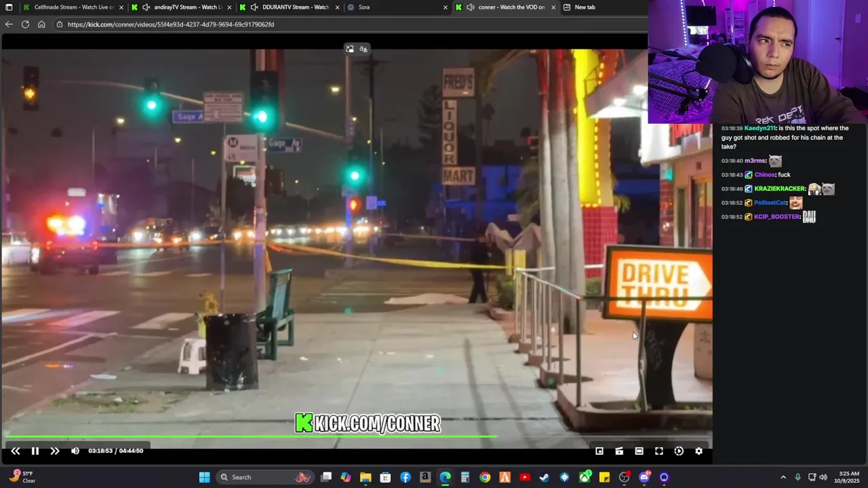Switch to the andirayTV Stream tab

pyautogui.click(x=182, y=7)
